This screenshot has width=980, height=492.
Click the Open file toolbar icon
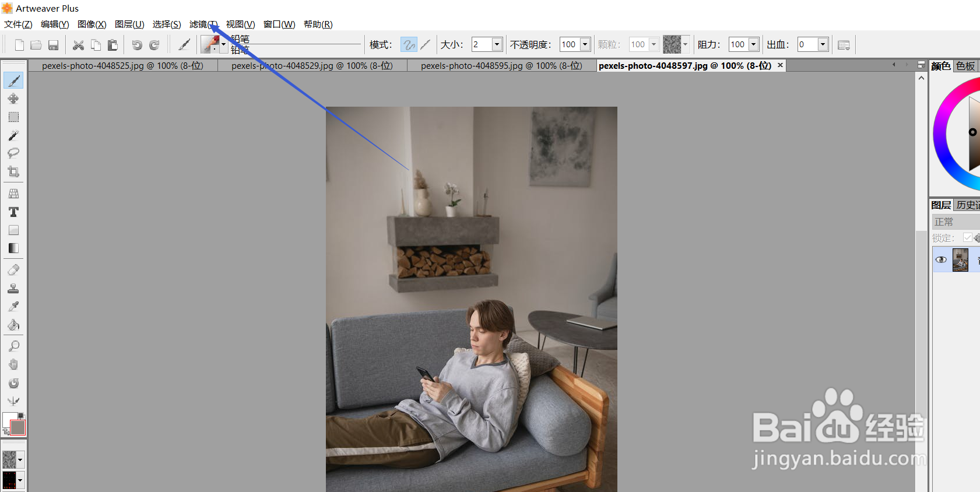36,45
